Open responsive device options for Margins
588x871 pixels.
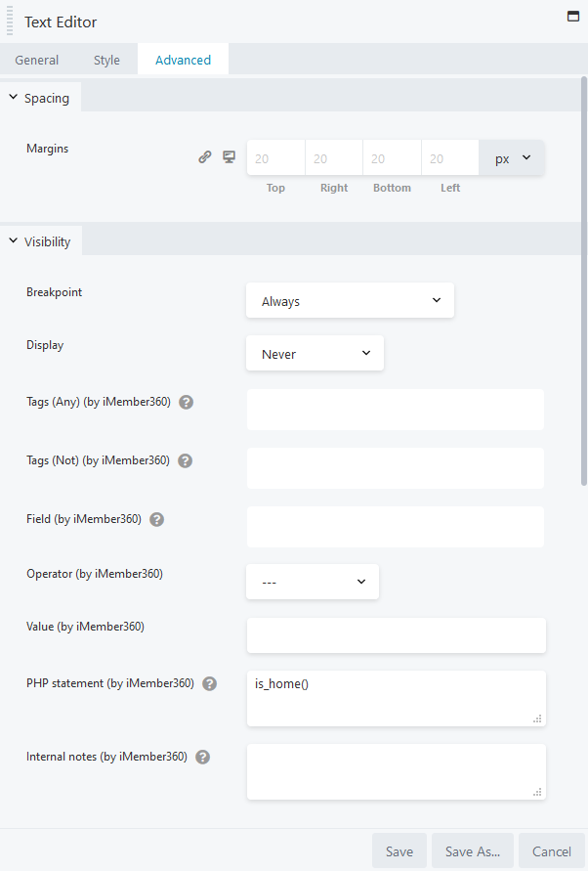(229, 155)
